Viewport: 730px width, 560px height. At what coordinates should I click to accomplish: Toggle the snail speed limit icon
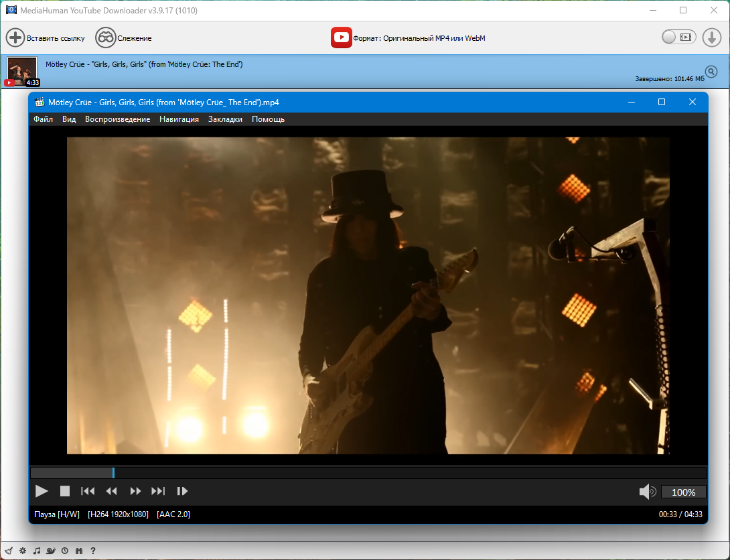51,551
